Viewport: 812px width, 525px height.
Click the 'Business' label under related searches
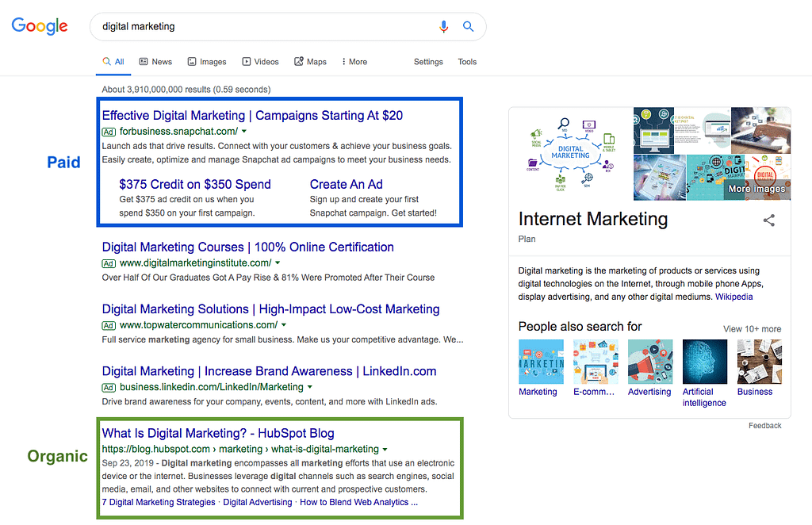pyautogui.click(x=755, y=392)
